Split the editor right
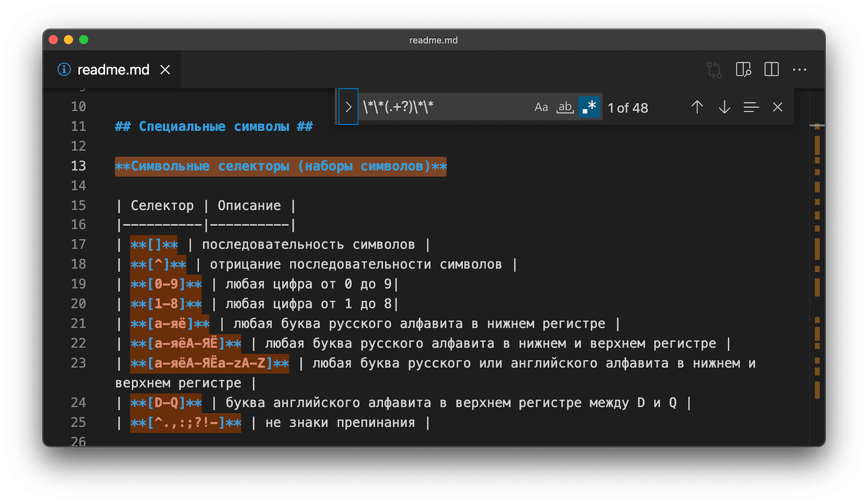 click(772, 70)
